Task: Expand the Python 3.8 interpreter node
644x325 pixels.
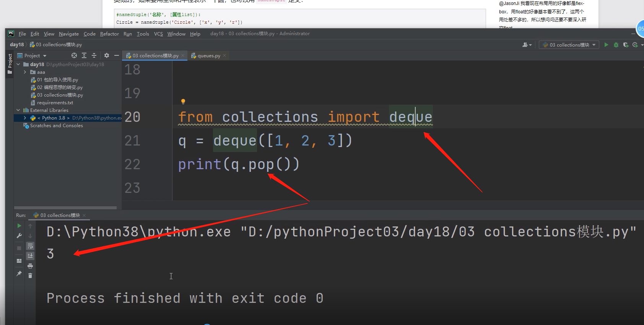Action: (25, 118)
